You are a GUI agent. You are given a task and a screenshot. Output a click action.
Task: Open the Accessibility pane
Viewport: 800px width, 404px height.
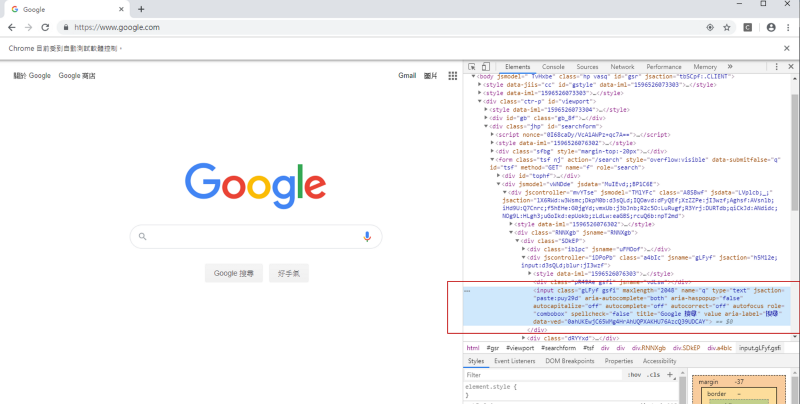[659, 361]
